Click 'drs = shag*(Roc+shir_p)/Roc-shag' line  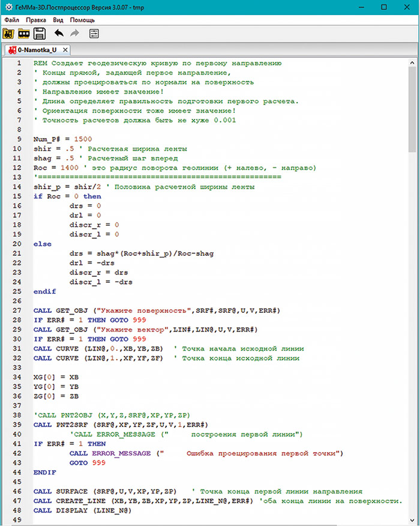tap(142, 253)
